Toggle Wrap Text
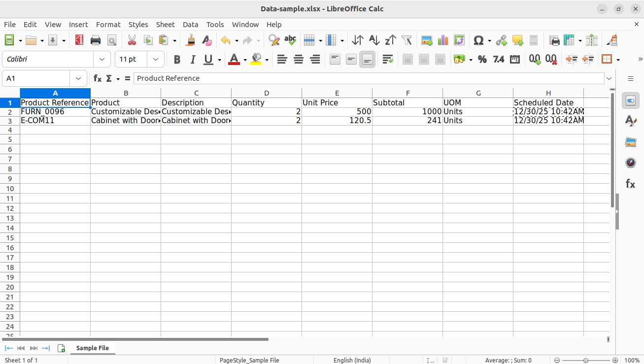The image size is (644, 364). [388, 59]
